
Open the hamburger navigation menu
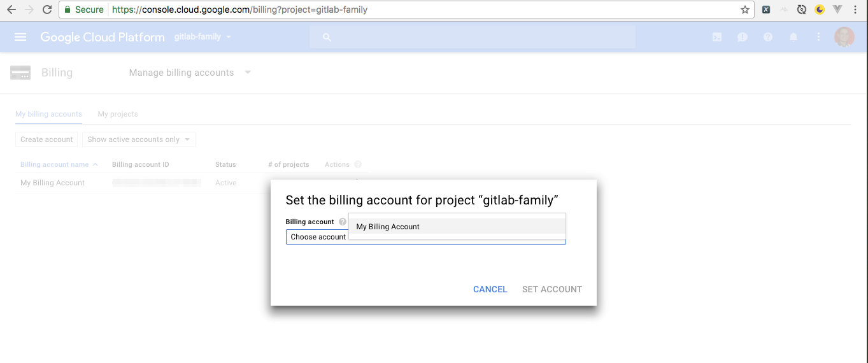click(x=20, y=37)
